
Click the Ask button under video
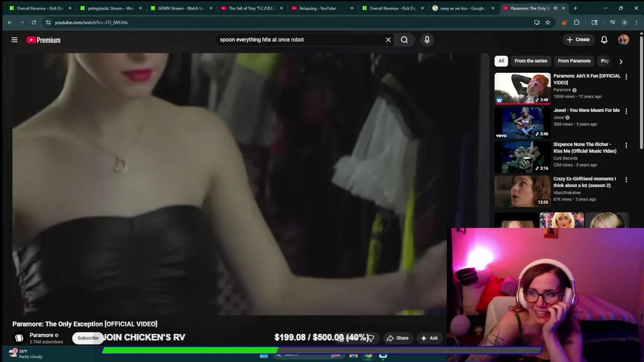(429, 338)
